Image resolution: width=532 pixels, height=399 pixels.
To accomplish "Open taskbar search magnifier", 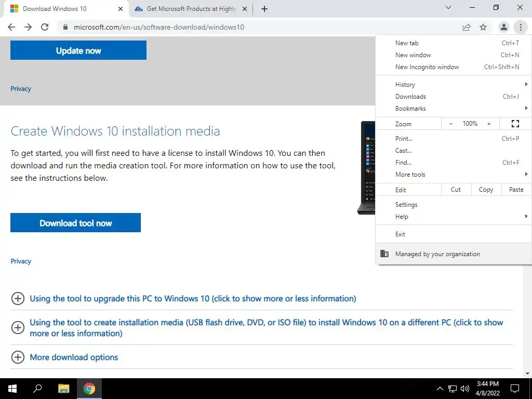I will (x=37, y=389).
